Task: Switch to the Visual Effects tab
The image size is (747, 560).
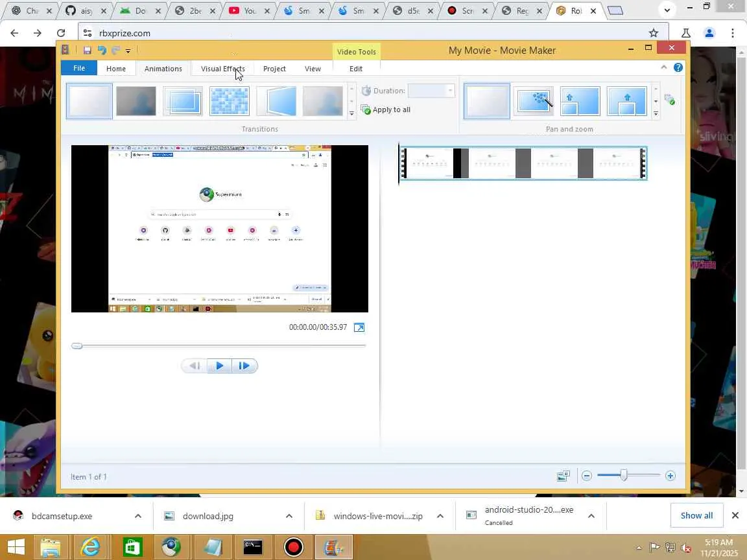Action: [223, 69]
